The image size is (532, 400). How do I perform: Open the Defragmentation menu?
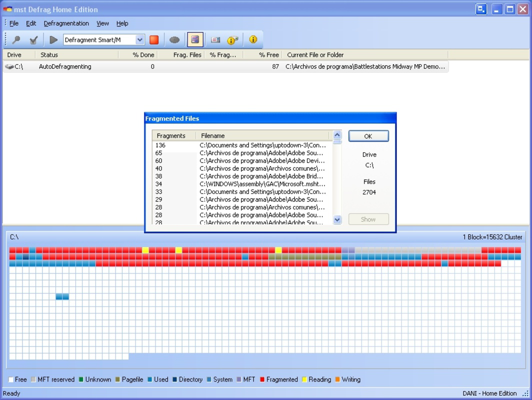tap(66, 23)
